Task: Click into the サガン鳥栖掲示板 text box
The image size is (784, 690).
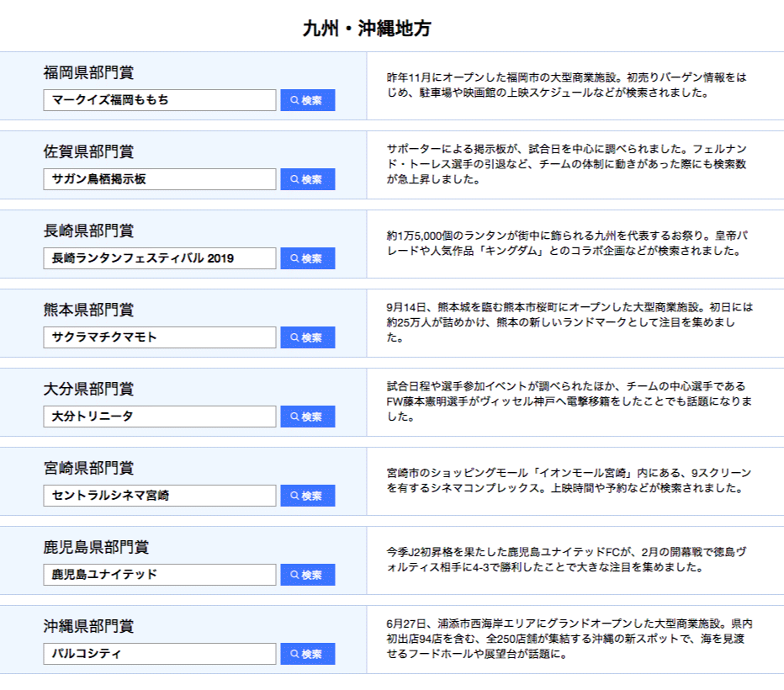Action: coord(160,179)
